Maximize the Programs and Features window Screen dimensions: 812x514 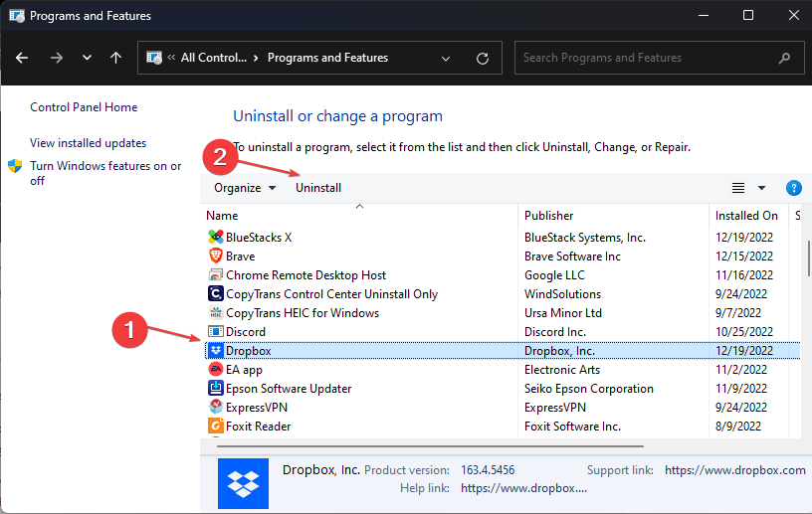[747, 15]
